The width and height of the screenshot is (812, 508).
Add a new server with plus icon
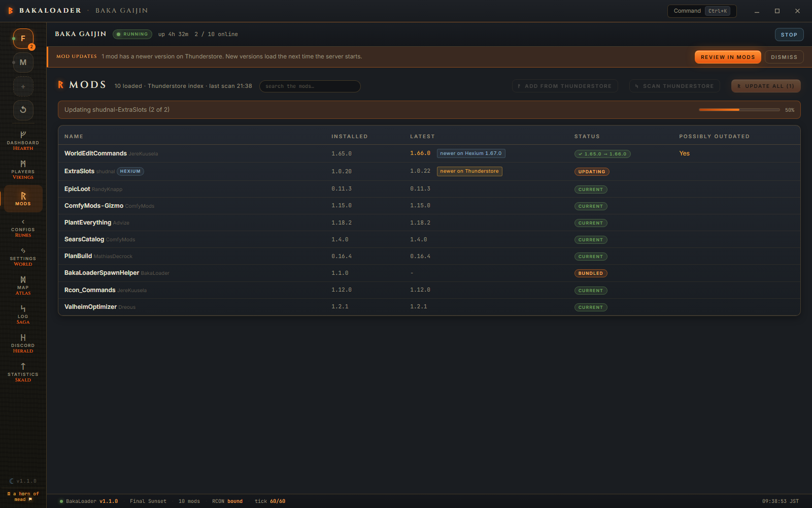tap(23, 86)
